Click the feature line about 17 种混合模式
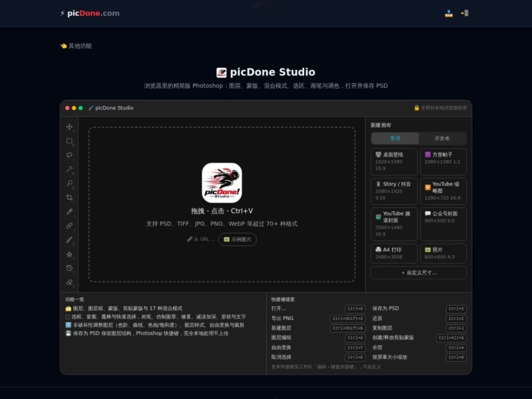Screen dimensions: 532x399 (124, 308)
